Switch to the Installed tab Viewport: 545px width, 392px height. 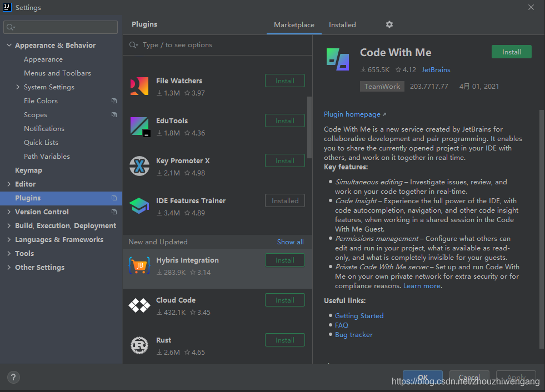pos(342,24)
